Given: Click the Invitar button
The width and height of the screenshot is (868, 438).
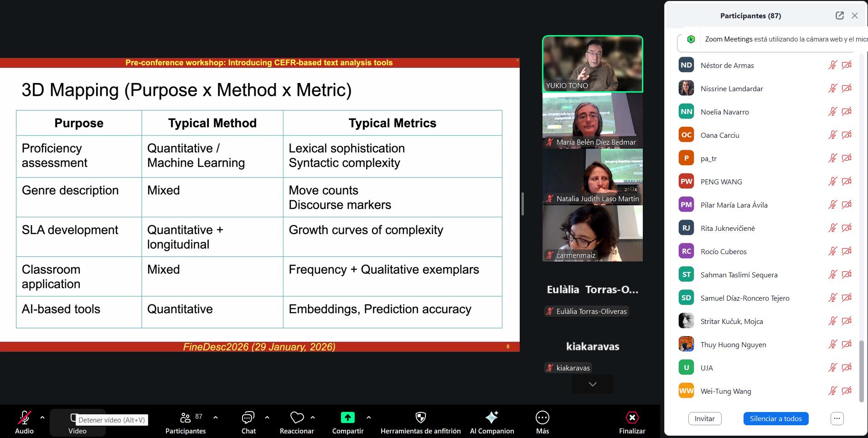Looking at the screenshot, I should click(704, 418).
